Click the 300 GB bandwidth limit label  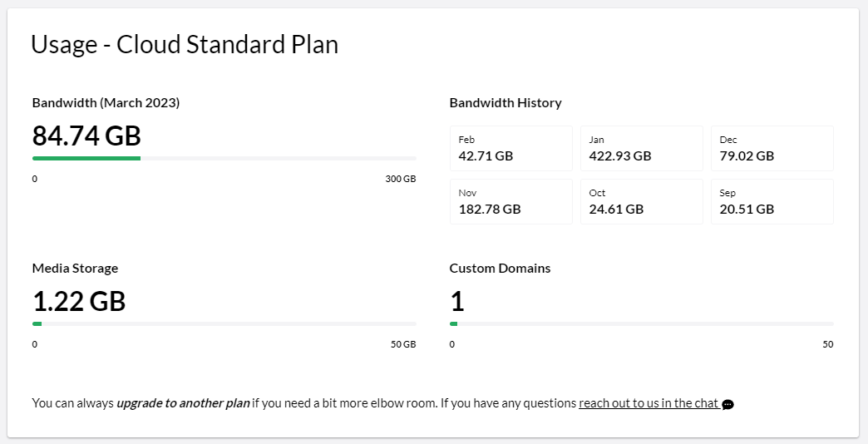click(x=401, y=179)
